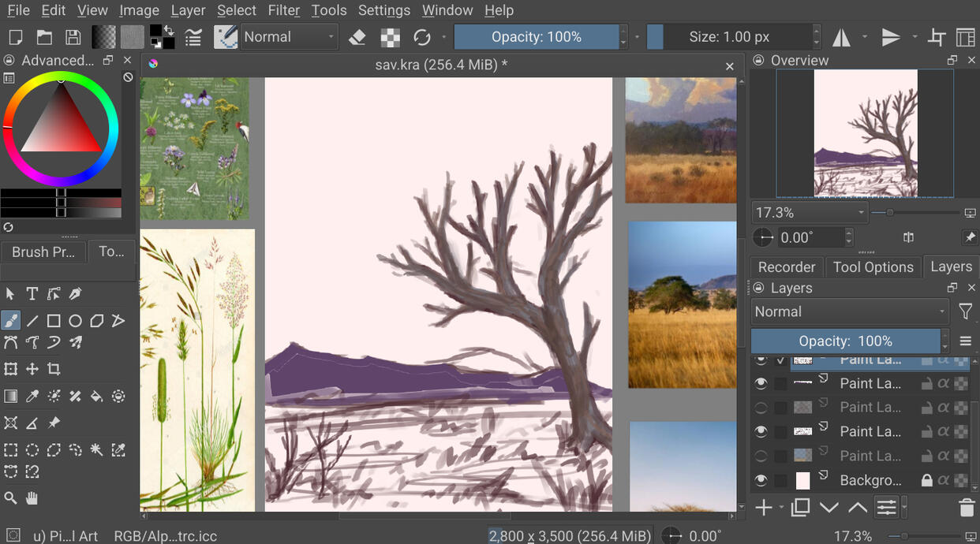Select the Crop tool
Image resolution: width=980 pixels, height=544 pixels.
coord(54,369)
